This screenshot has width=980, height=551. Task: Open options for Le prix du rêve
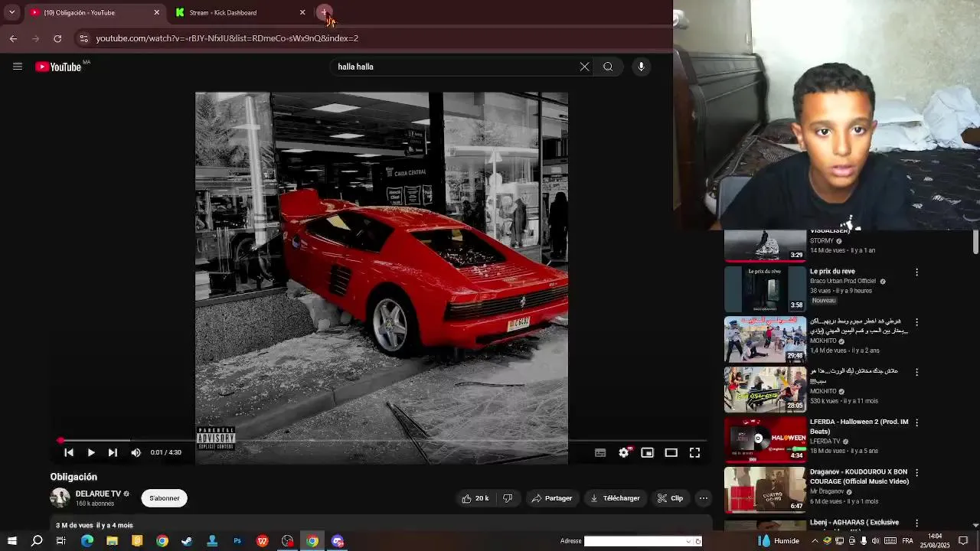pyautogui.click(x=916, y=272)
